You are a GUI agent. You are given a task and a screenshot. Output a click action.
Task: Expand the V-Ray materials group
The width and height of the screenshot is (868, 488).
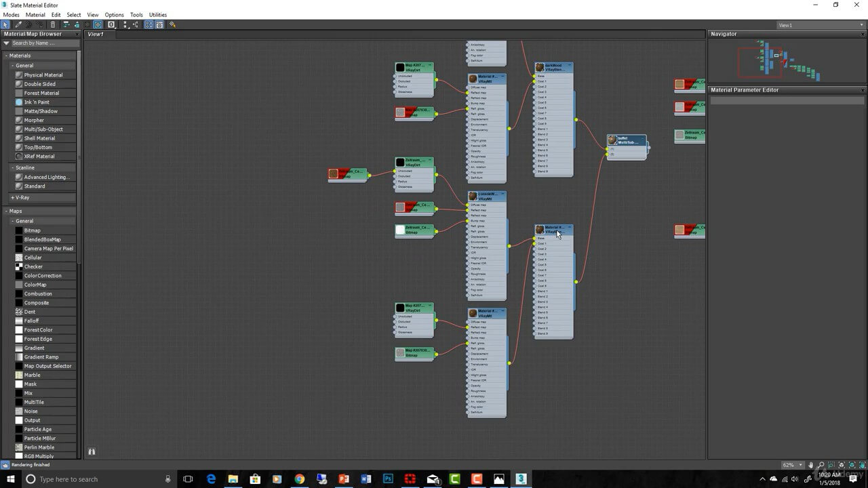pos(12,197)
